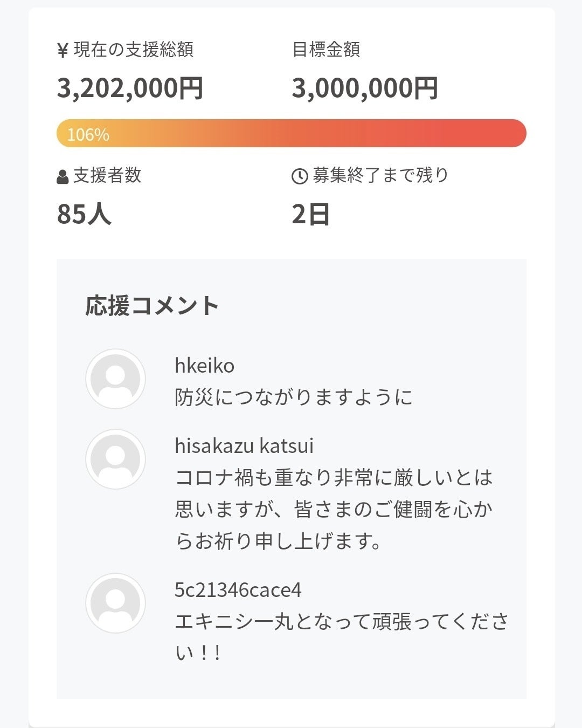This screenshot has width=582, height=728.
Task: Click the person icon next to 支援者数
Action: pos(63,176)
